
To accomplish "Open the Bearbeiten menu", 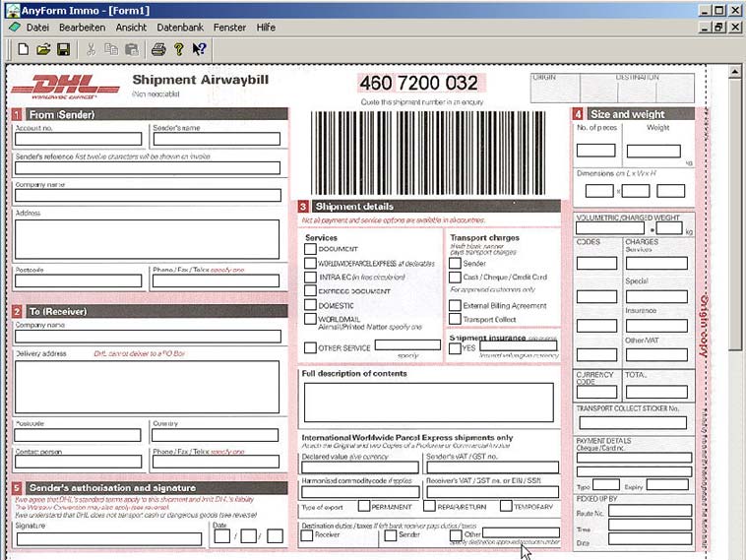I will click(x=83, y=28).
